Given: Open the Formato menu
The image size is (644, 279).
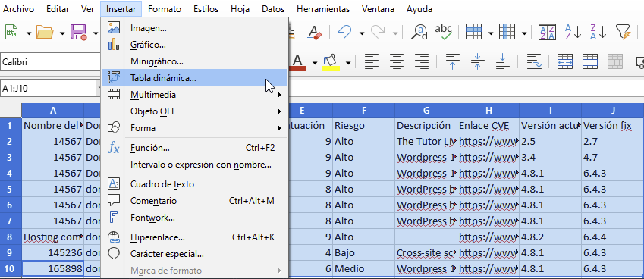Looking at the screenshot, I should 165,9.
